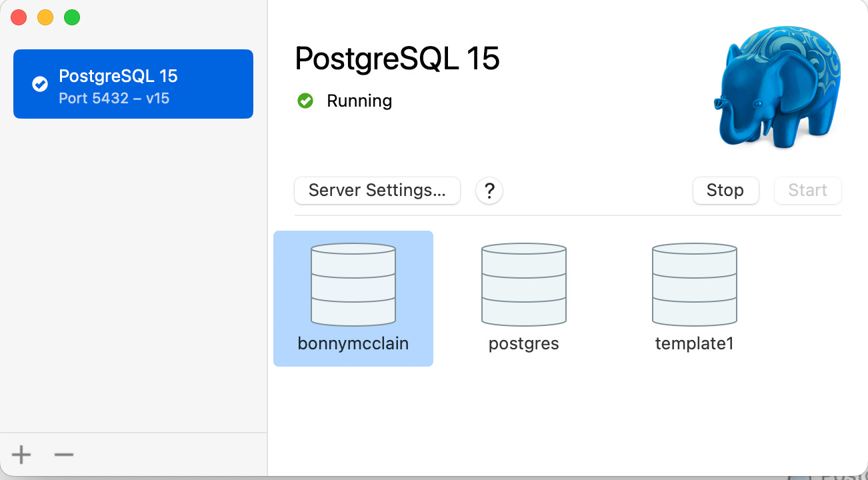Image resolution: width=868 pixels, height=480 pixels.
Task: Select the PostgreSQL 15 server in sidebar
Action: [133, 84]
